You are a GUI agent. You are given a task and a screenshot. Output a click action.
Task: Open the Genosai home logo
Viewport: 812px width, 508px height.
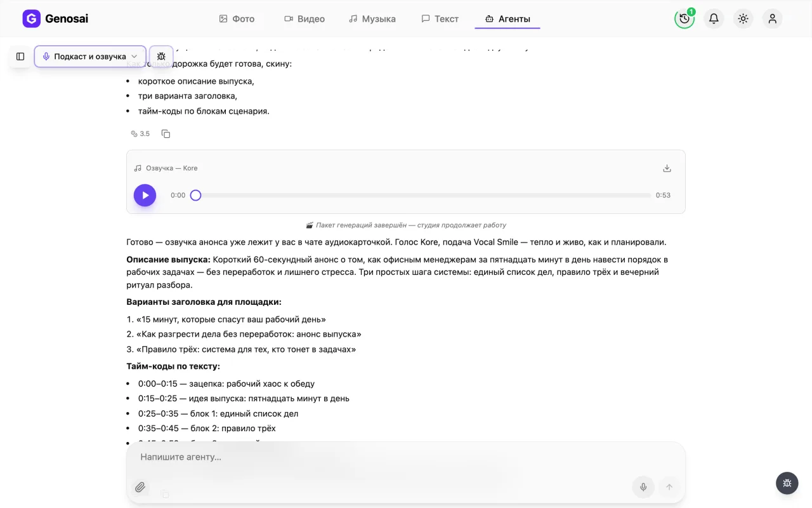click(55, 19)
